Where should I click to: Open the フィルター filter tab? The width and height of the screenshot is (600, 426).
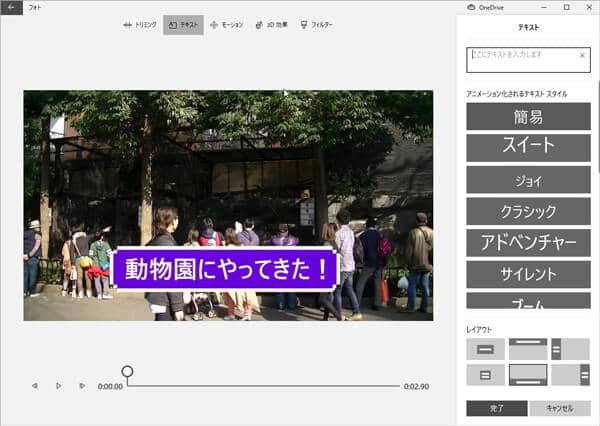tap(316, 25)
